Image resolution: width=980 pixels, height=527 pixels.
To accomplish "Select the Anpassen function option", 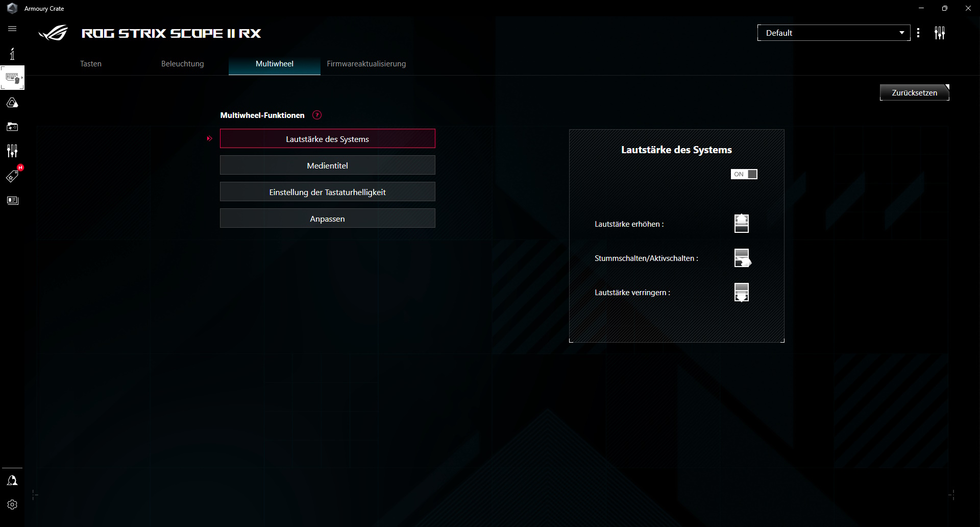I will (327, 218).
